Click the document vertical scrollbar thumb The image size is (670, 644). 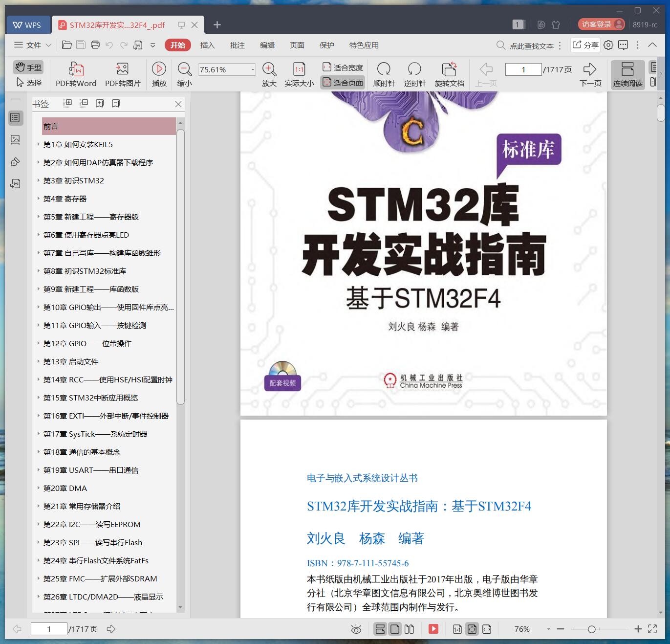click(x=661, y=113)
